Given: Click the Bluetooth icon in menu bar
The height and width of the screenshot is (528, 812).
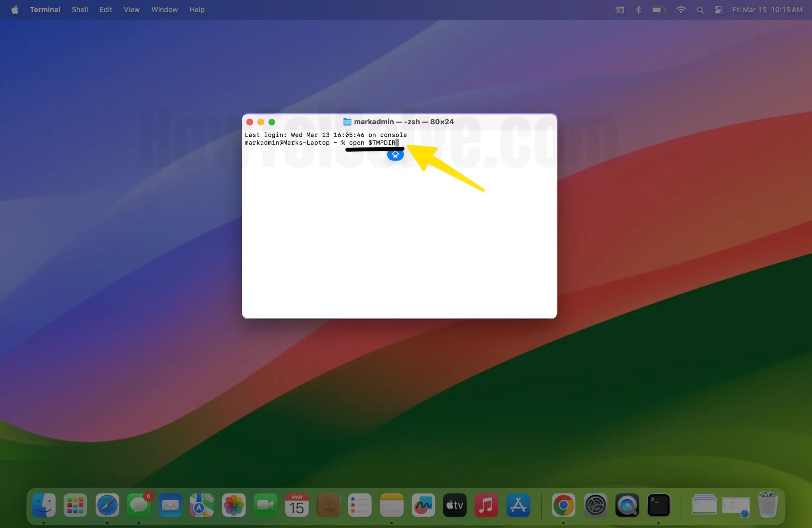Looking at the screenshot, I should click(x=638, y=10).
